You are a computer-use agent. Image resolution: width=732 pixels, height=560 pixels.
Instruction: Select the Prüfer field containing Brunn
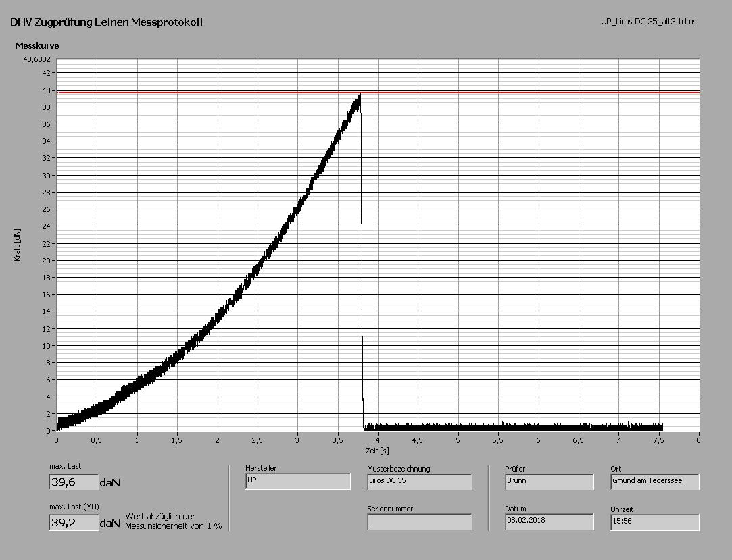click(x=550, y=482)
